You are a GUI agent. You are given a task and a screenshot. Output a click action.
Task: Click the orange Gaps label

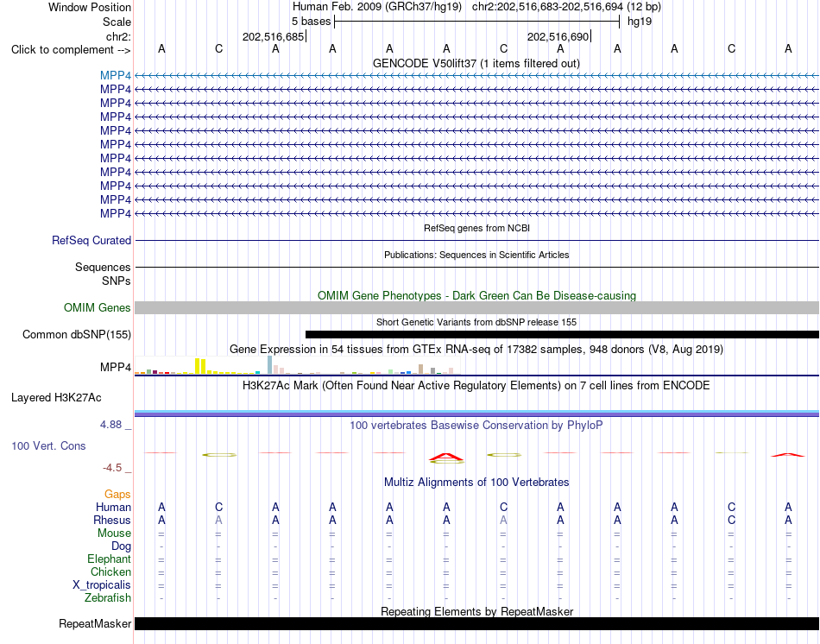point(117,494)
